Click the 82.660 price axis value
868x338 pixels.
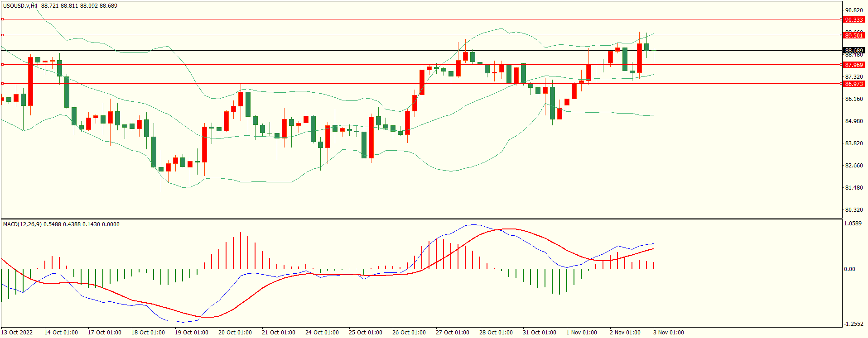click(x=854, y=166)
